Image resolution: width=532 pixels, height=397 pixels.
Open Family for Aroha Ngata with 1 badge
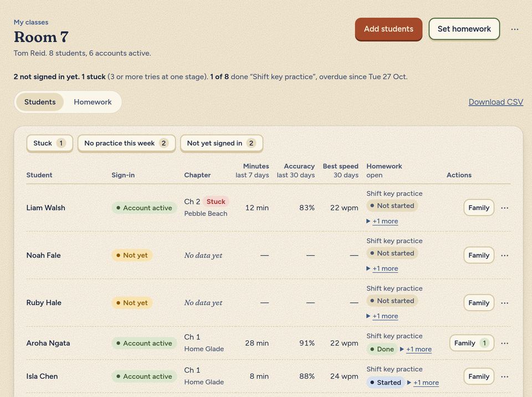click(472, 343)
